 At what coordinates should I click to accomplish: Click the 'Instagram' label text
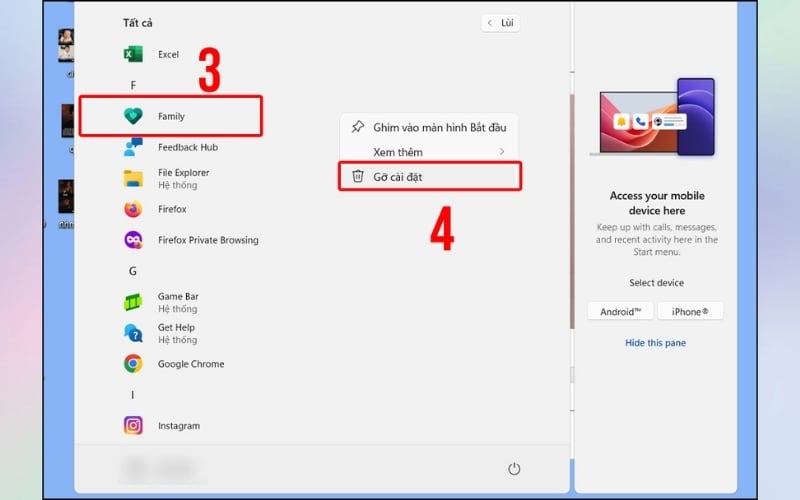(179, 426)
